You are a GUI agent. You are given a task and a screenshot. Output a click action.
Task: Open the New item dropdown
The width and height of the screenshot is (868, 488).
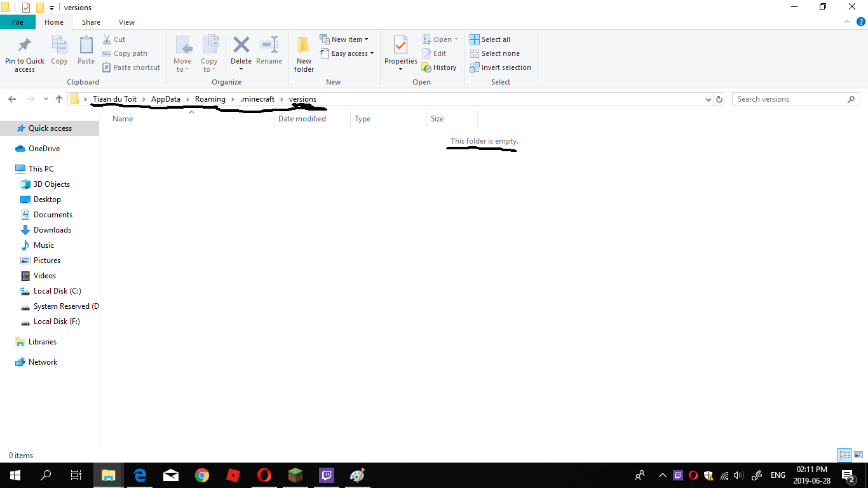tap(344, 39)
